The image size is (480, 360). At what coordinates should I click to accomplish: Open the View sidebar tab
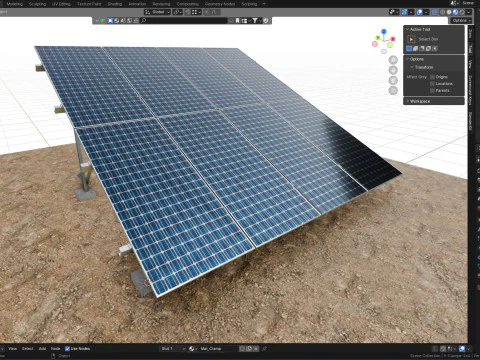tap(471, 63)
